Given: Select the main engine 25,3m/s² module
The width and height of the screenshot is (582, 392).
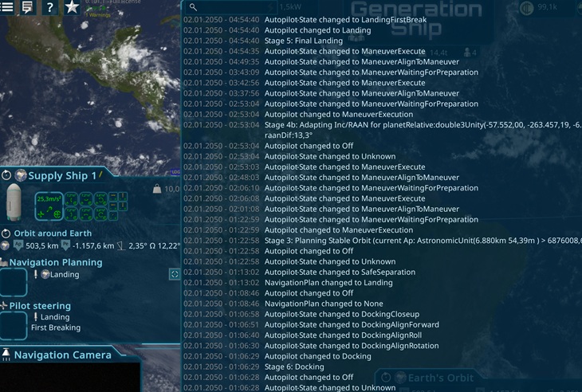Looking at the screenshot, I should click(49, 206).
